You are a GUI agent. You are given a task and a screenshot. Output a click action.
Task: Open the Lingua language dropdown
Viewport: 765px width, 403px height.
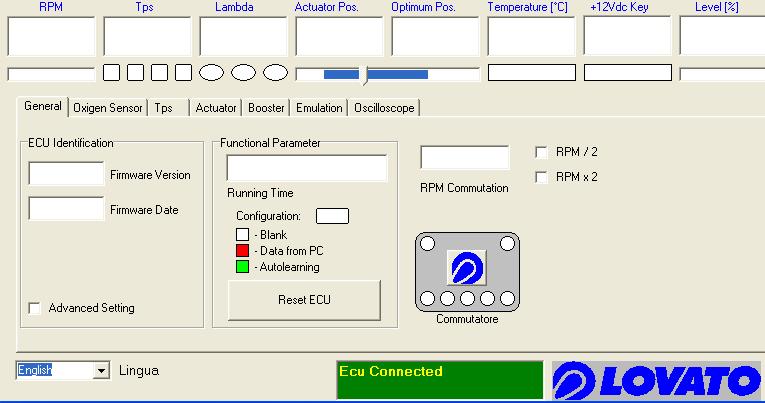pyautogui.click(x=100, y=371)
